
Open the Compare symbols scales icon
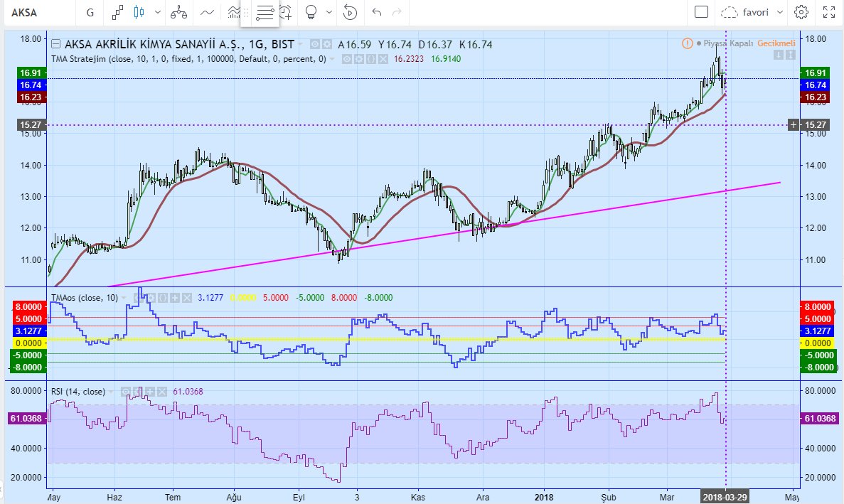[x=178, y=12]
